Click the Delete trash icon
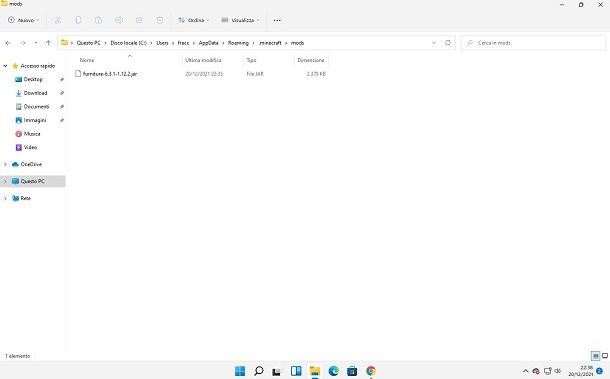 pos(160,20)
